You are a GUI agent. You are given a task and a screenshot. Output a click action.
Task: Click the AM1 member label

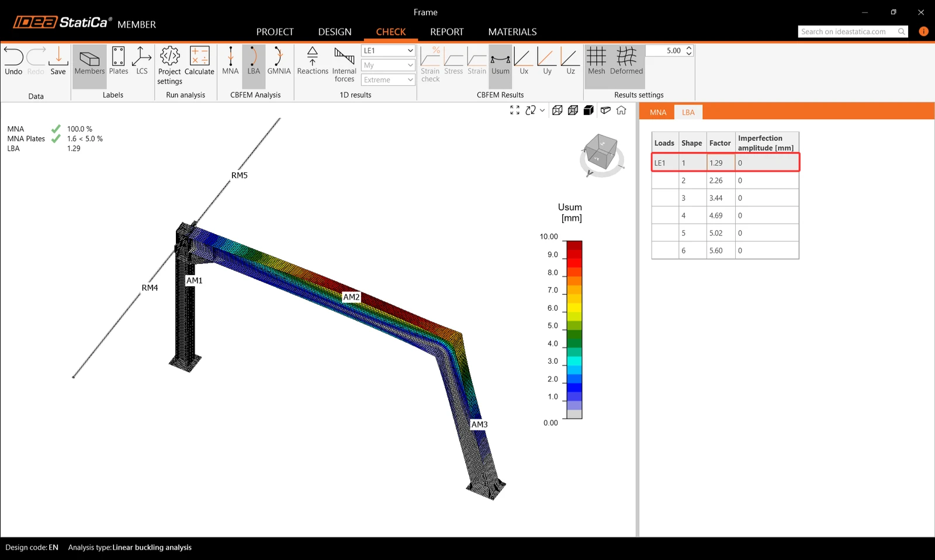tap(195, 280)
